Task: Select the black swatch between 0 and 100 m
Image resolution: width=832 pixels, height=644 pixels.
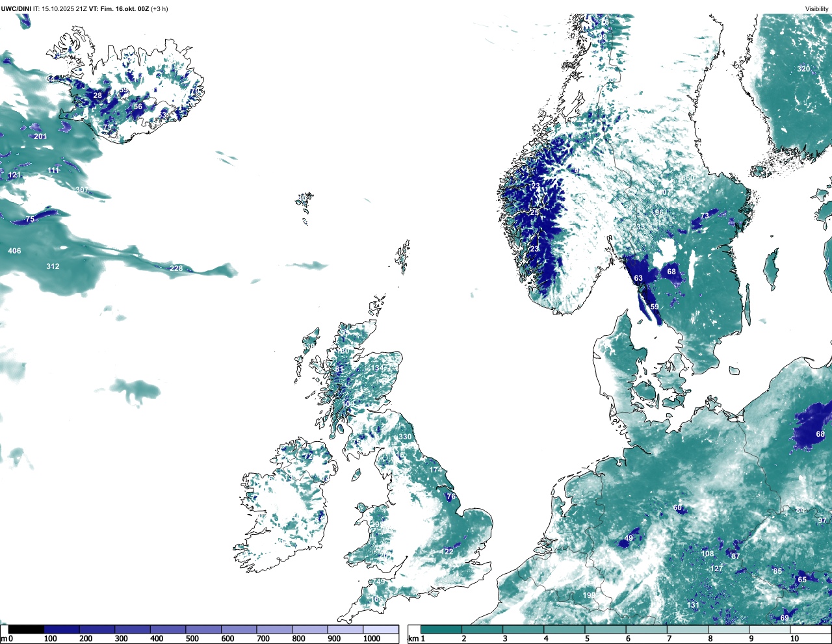Action: pyautogui.click(x=27, y=629)
